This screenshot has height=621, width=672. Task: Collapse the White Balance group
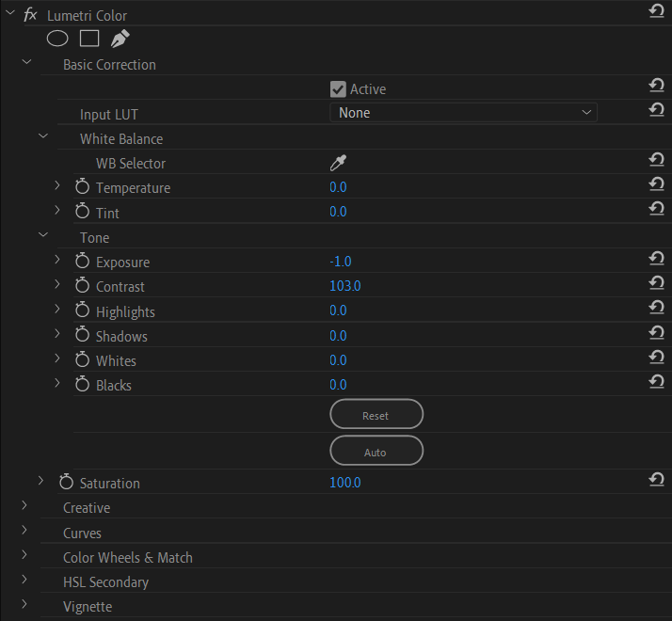[x=43, y=136]
